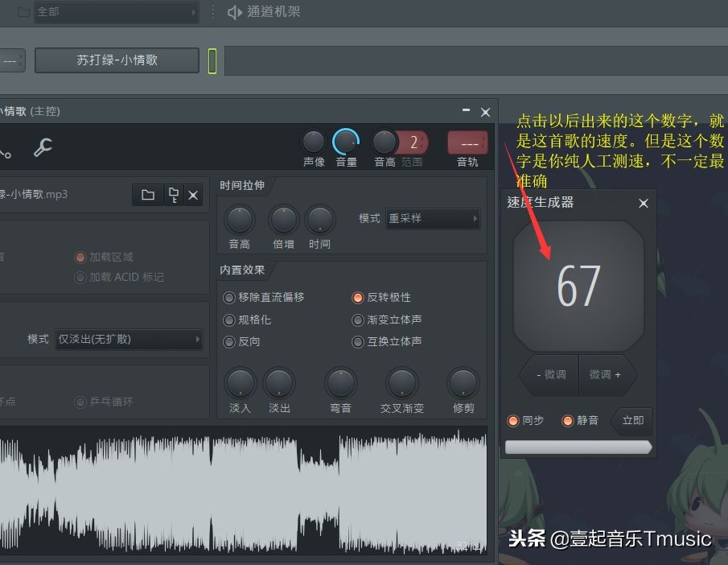Select the wrench tool icon in the editor

point(44,147)
